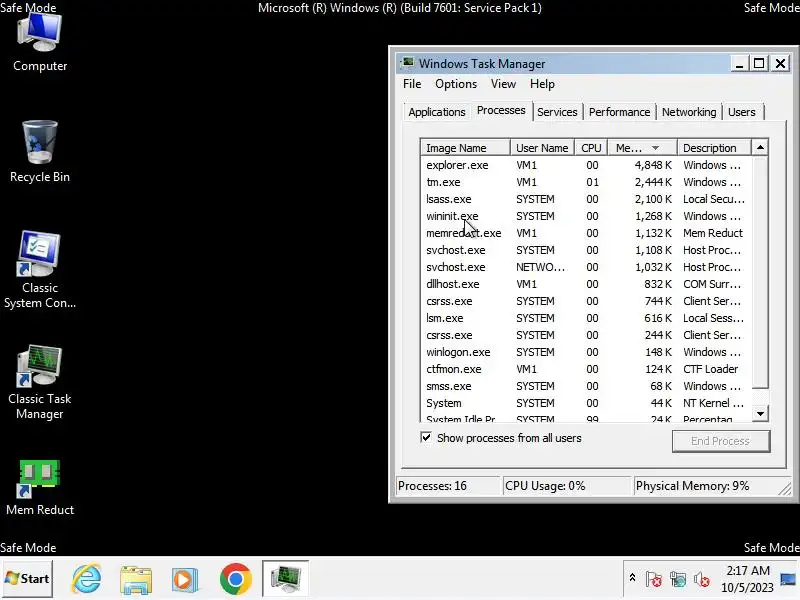Select the winlogon.exe process

pos(586,352)
